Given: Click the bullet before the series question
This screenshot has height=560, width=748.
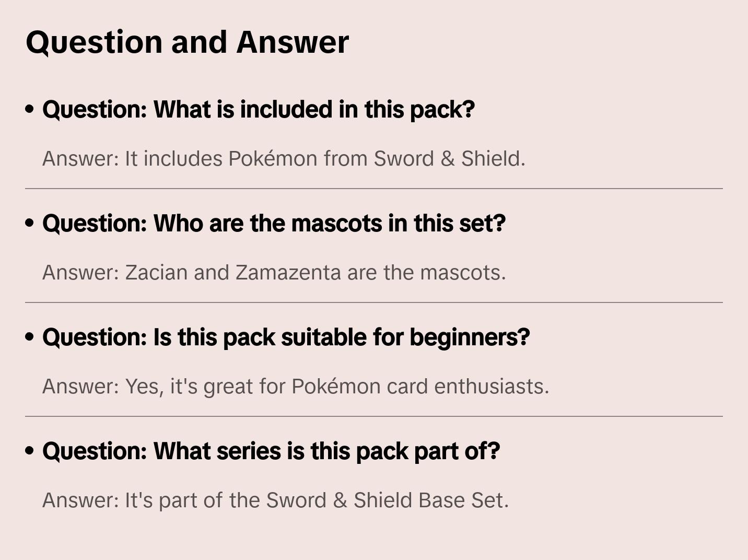Looking at the screenshot, I should pos(29,451).
